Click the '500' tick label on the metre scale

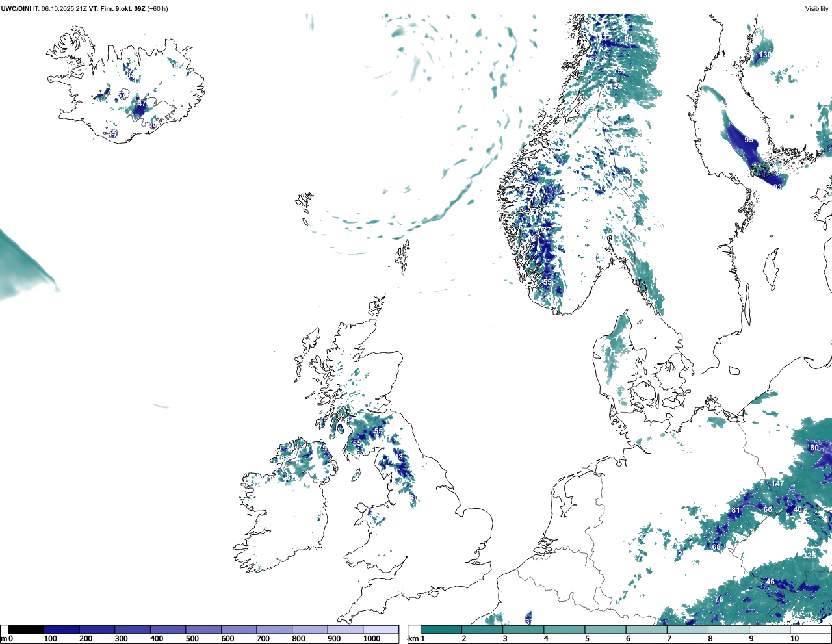coord(192,639)
